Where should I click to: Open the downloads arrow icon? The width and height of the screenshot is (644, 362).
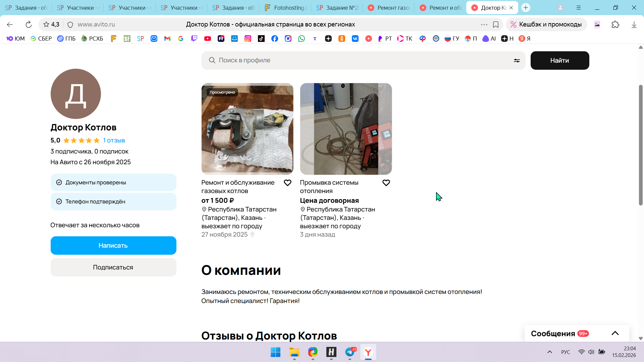[634, 24]
